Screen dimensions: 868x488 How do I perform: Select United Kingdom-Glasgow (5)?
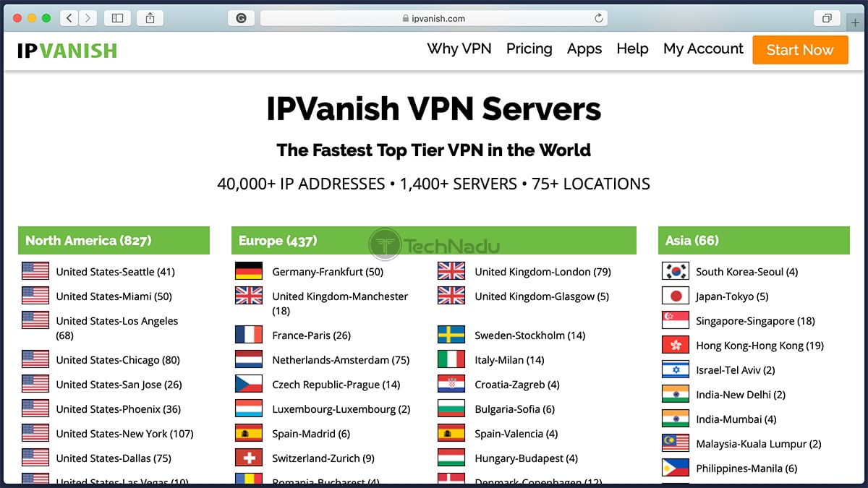(x=542, y=296)
